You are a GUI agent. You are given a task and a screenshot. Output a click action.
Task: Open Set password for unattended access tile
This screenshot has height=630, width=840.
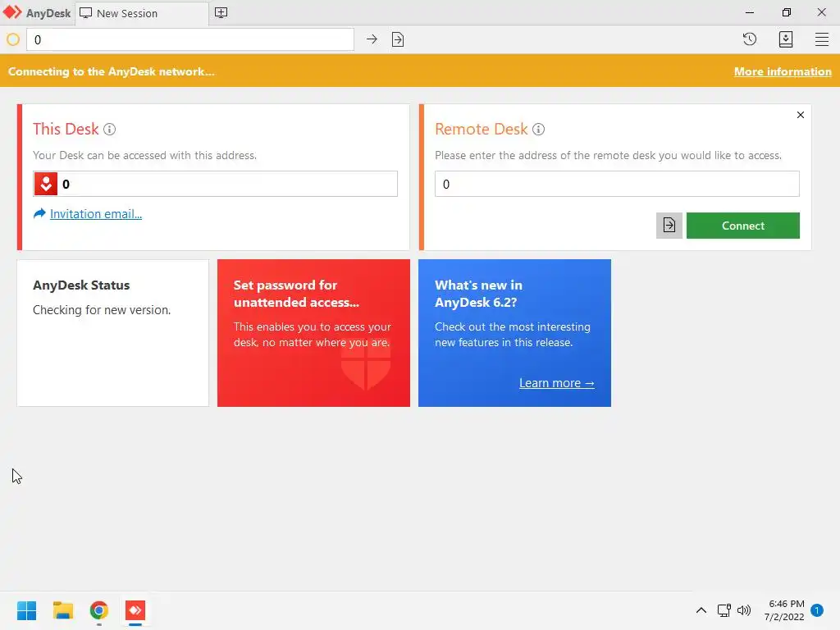tap(313, 333)
